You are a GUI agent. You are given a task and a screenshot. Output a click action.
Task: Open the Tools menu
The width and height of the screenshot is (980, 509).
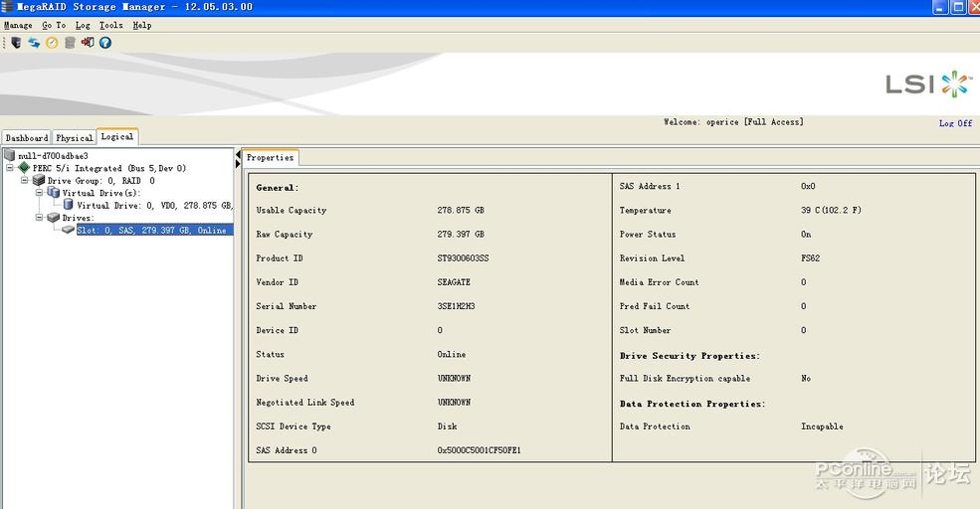tap(110, 25)
